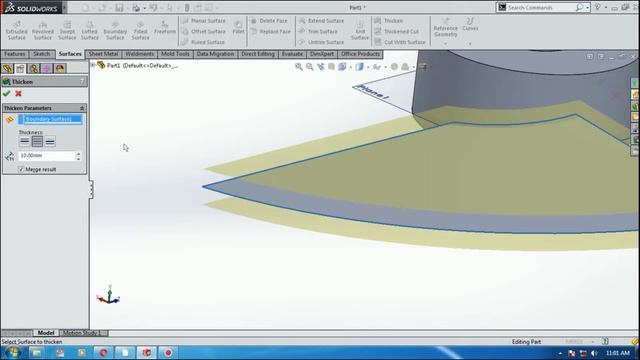Select the Delete Face command
Image resolution: width=640 pixels, height=360 pixels.
(269, 20)
